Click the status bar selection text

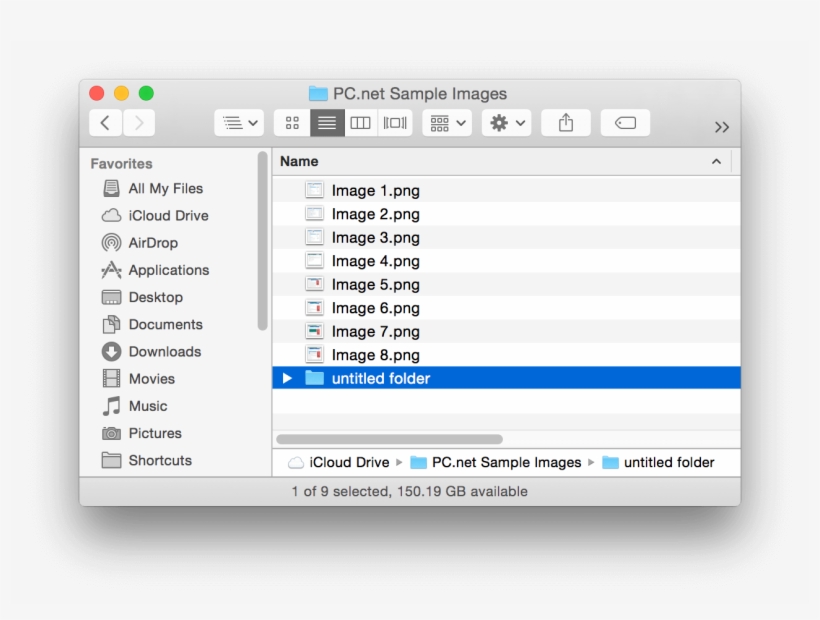click(x=409, y=491)
